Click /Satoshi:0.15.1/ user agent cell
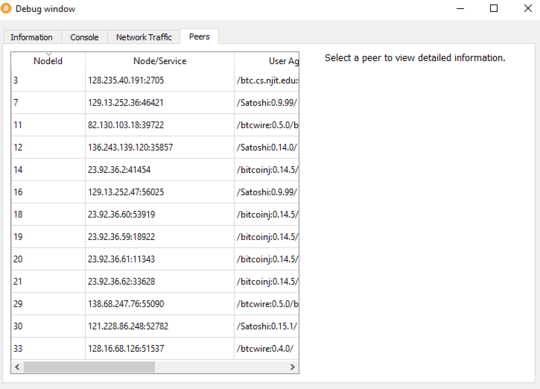 pyautogui.click(x=267, y=326)
